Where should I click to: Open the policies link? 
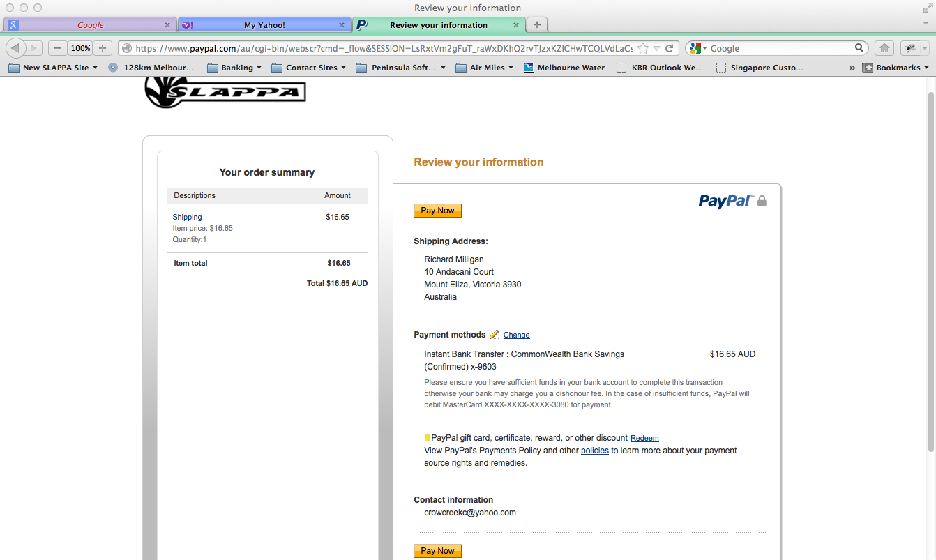pyautogui.click(x=595, y=451)
